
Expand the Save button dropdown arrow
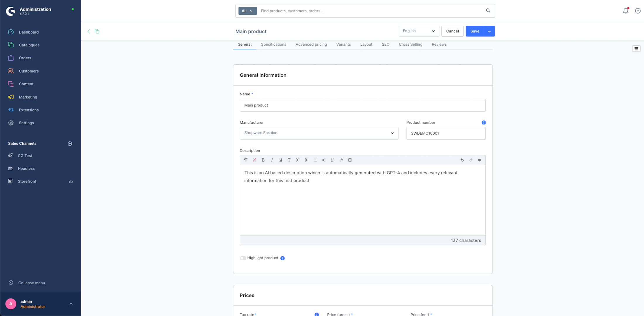489,31
